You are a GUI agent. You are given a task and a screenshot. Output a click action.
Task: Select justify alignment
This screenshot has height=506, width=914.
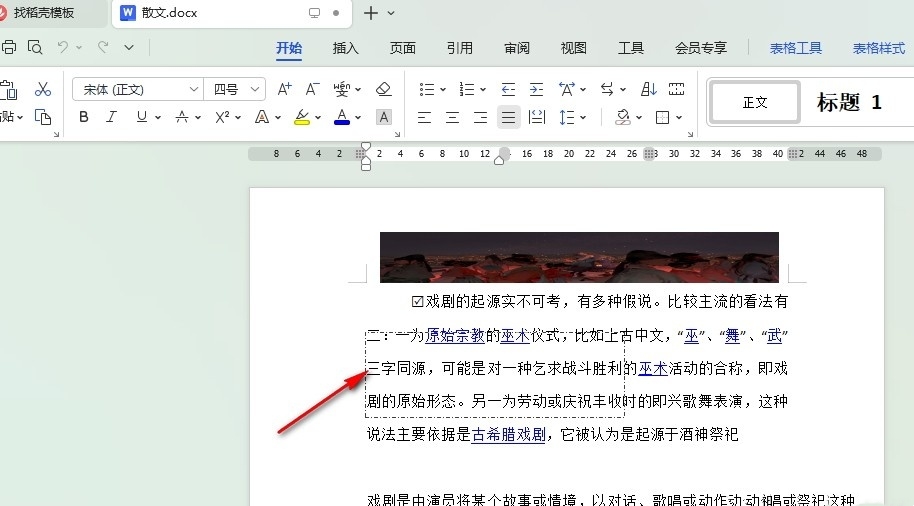pos(508,118)
